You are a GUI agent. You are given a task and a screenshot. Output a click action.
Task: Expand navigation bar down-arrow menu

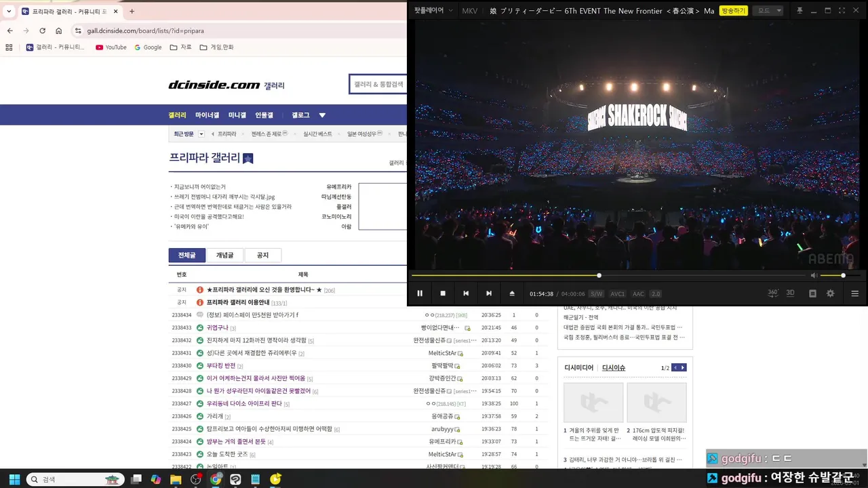pos(322,115)
